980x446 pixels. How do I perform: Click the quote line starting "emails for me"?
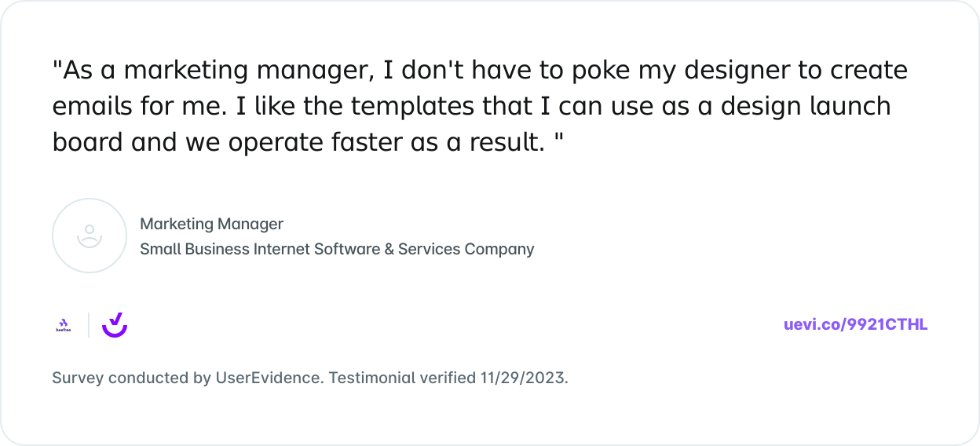471,106
